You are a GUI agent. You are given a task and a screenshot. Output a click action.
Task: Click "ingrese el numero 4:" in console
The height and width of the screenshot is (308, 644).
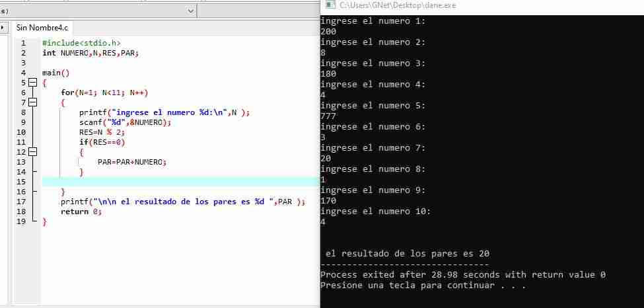pyautogui.click(x=373, y=85)
